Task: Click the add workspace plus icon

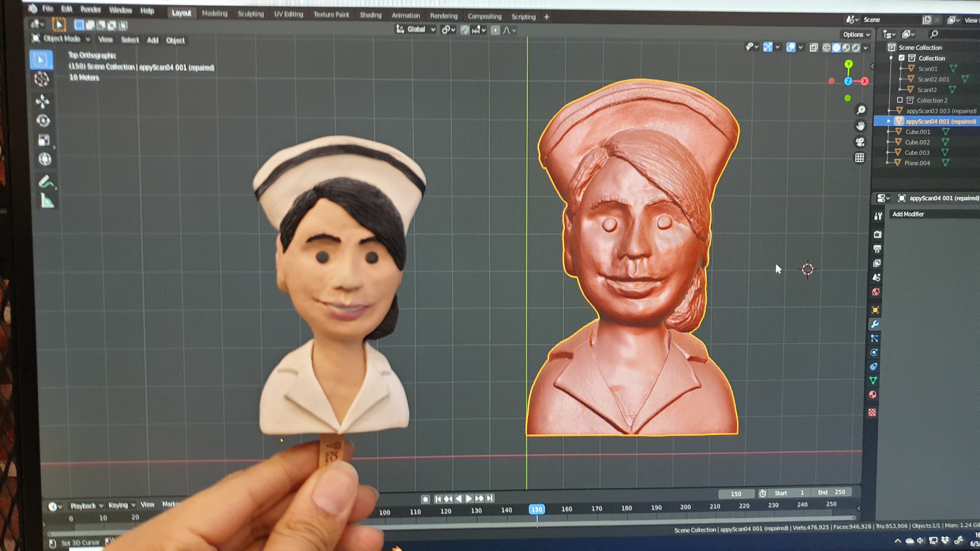Action: 547,17
